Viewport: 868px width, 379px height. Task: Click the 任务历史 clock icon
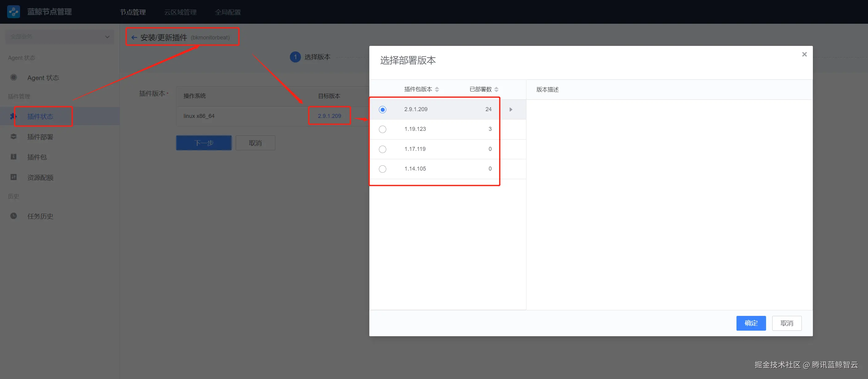14,216
